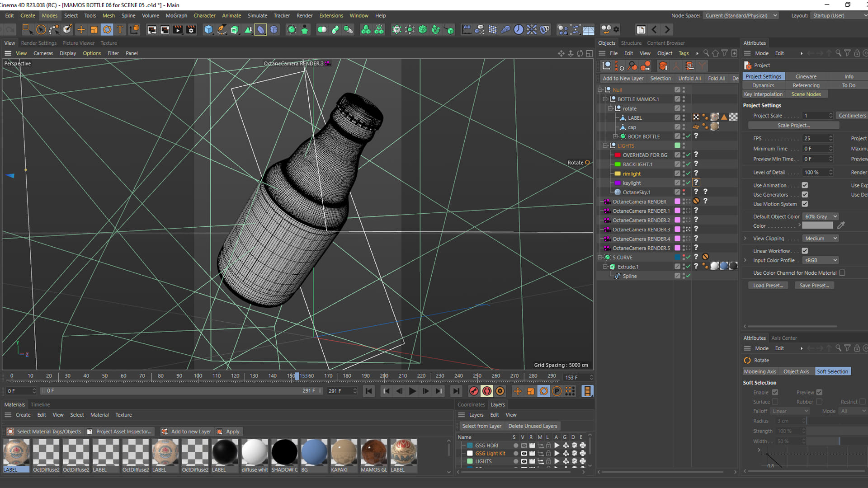Click the Scale Project... button

point(793,126)
